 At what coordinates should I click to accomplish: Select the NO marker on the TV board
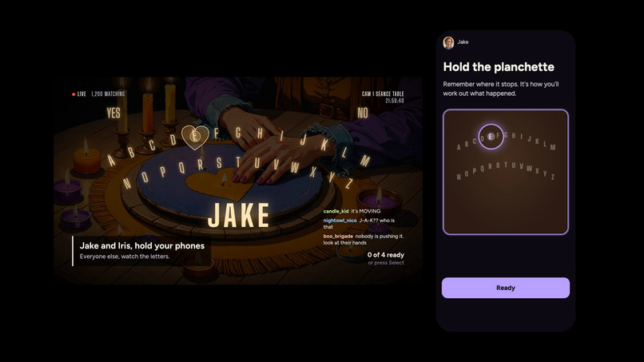363,113
